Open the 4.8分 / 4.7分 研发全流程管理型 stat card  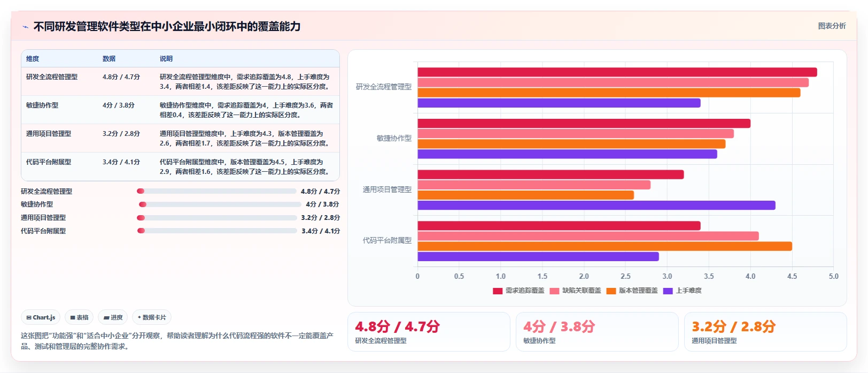point(429,332)
